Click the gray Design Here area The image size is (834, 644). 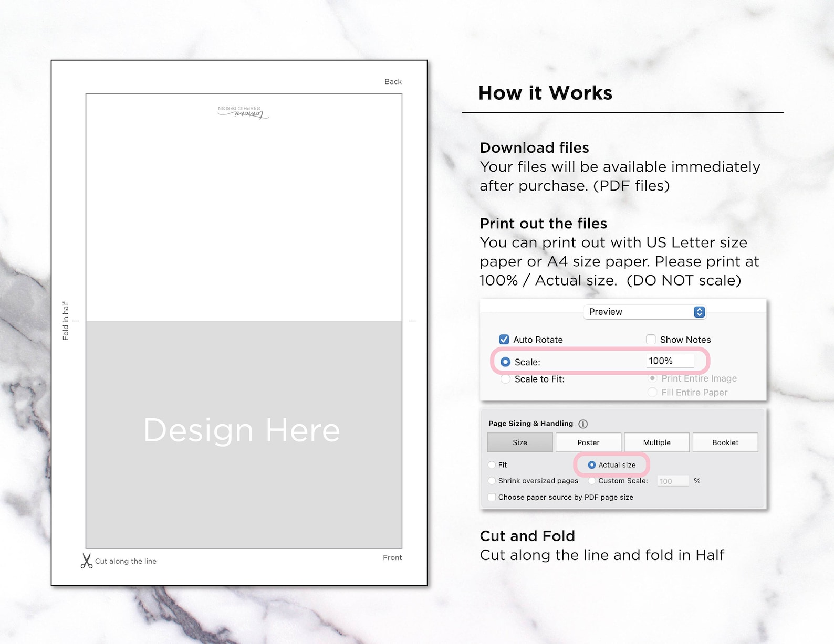point(244,435)
